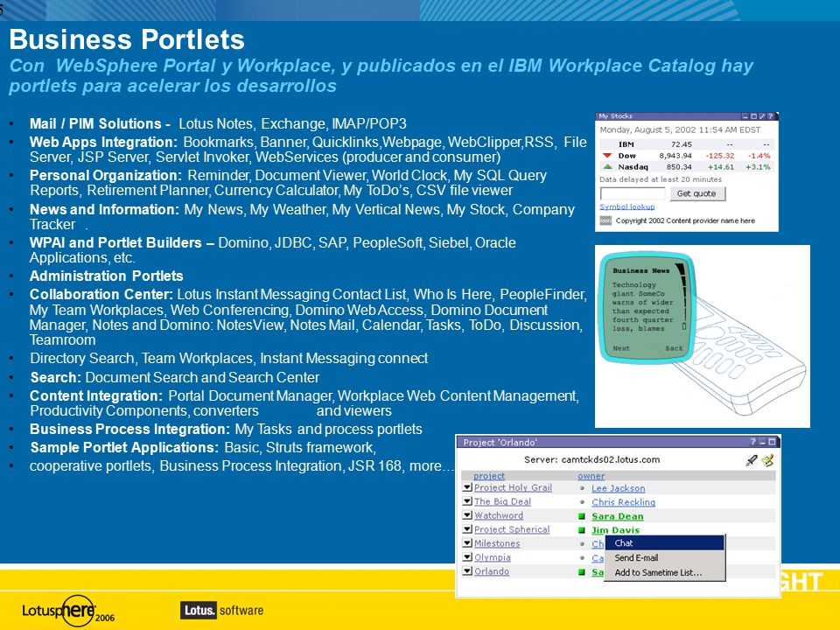Click the green up arrow beside Nasdaq

(607, 166)
